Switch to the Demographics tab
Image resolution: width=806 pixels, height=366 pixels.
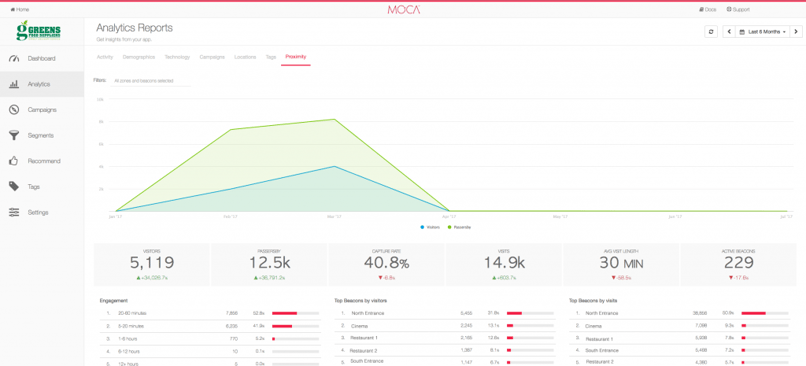(139, 57)
